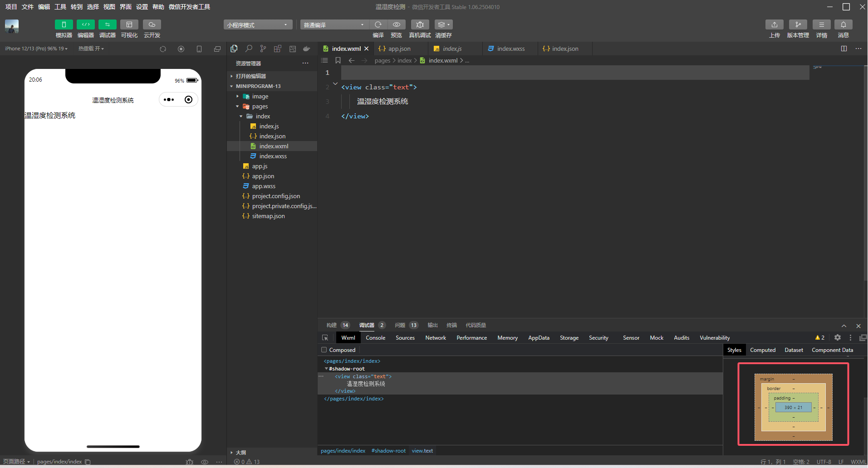Click the element inspector picker icon
868x468 pixels.
coord(325,338)
